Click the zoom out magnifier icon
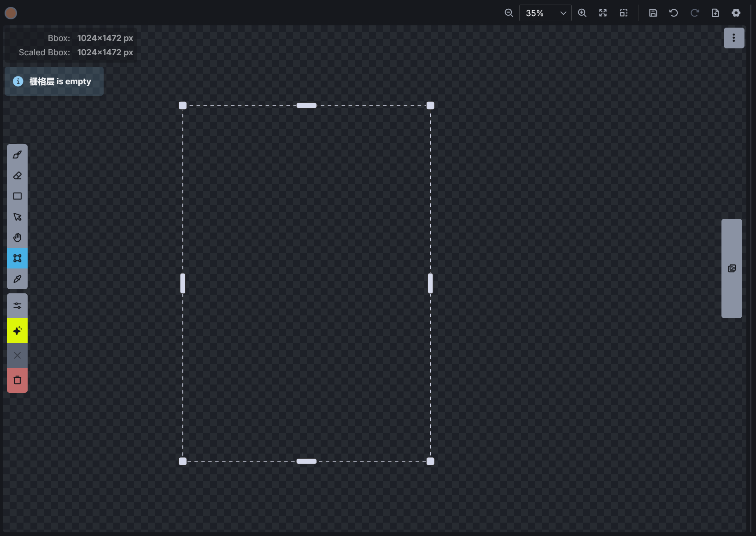 (509, 13)
